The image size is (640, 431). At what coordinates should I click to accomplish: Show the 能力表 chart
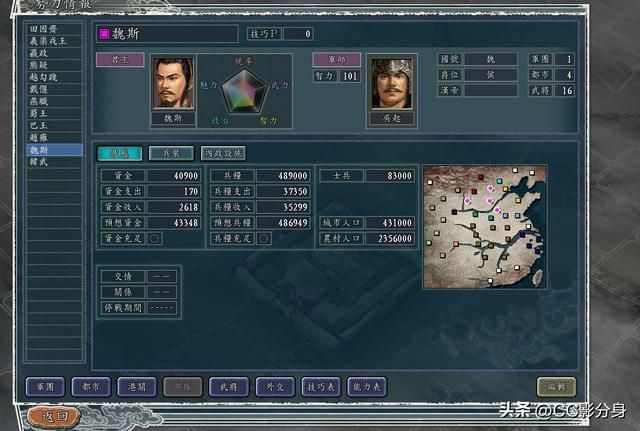click(367, 387)
